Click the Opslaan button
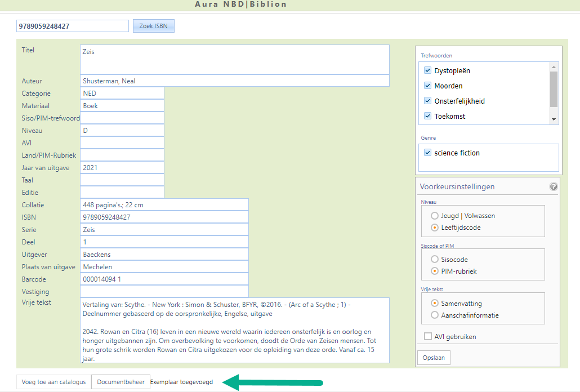The width and height of the screenshot is (580, 392). [x=434, y=358]
